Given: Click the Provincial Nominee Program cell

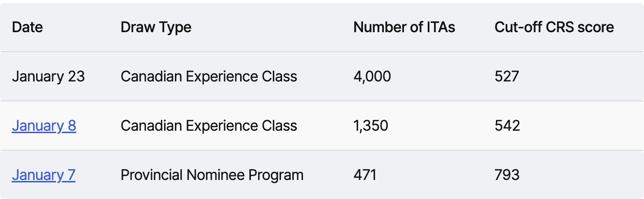Looking at the screenshot, I should click(x=212, y=175).
